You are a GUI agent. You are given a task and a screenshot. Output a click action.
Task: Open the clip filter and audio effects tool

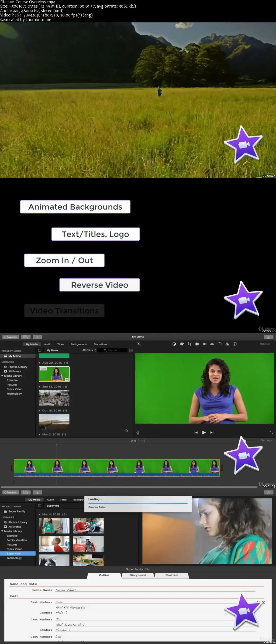coord(227,344)
